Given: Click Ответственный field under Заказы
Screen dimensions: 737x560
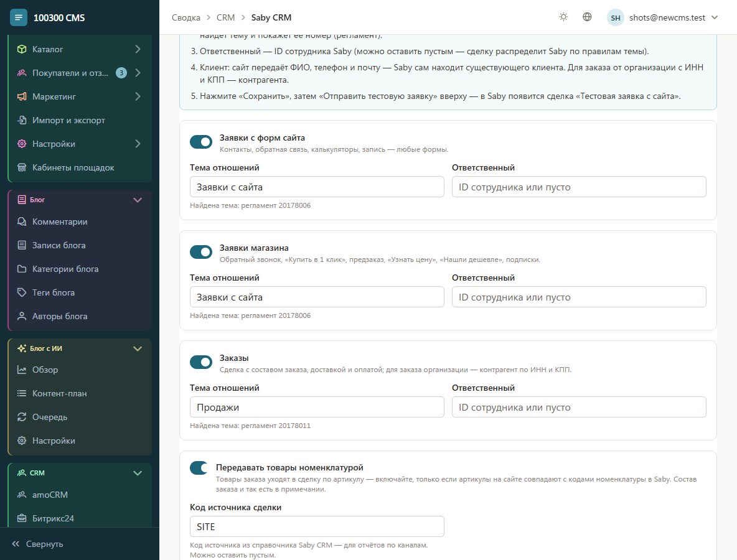Looking at the screenshot, I should click(x=579, y=408).
